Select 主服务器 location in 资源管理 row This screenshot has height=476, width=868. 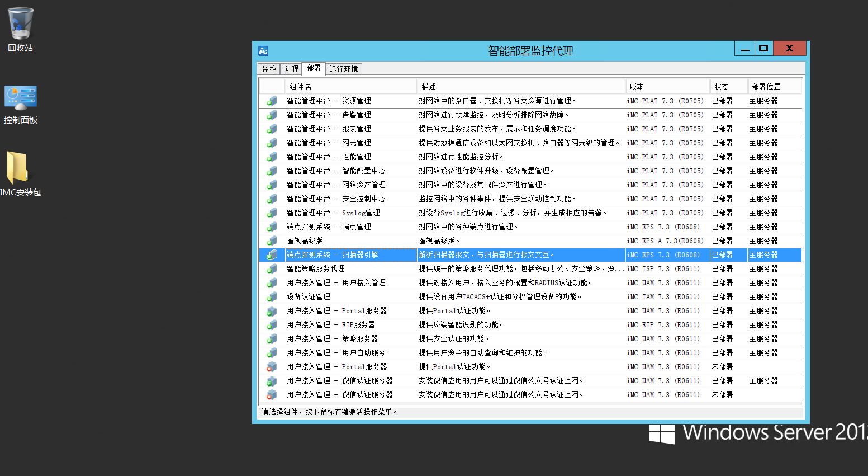[x=763, y=101]
